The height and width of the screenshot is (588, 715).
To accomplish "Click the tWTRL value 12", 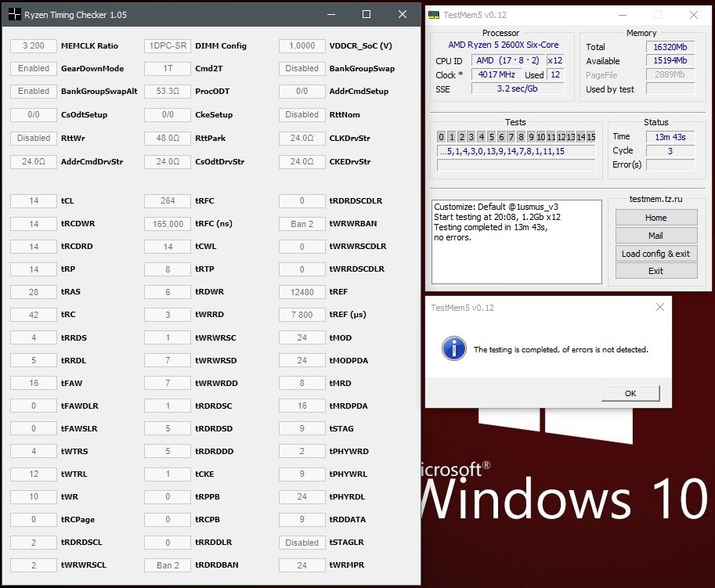I will 34,474.
